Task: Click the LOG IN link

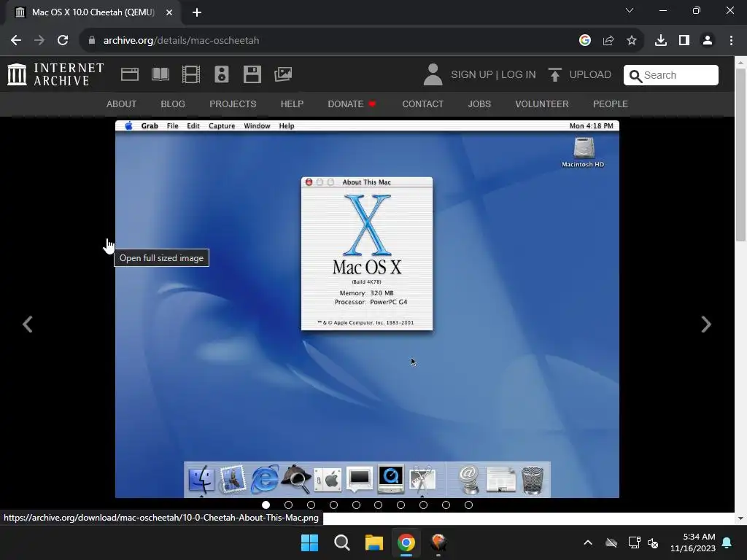Action: 519,75
